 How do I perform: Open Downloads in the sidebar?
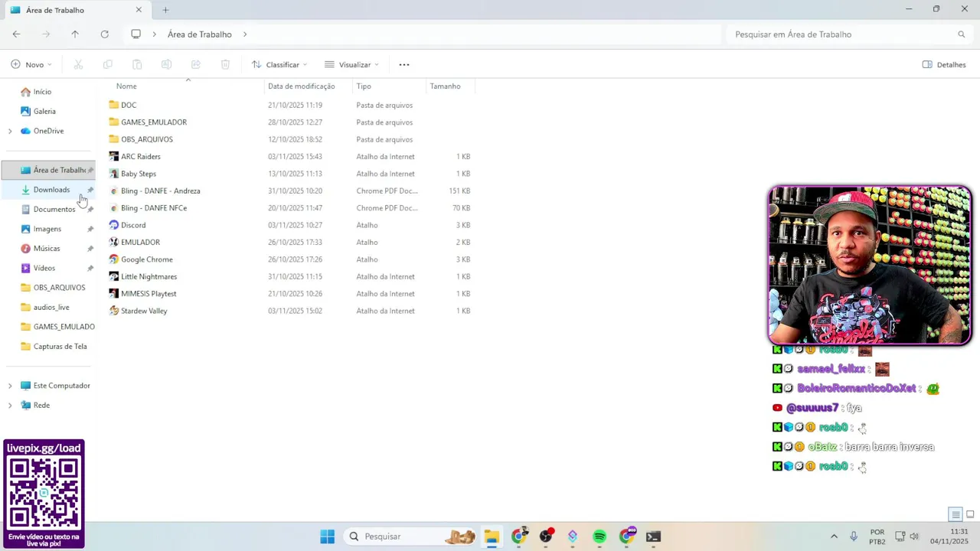(x=51, y=190)
